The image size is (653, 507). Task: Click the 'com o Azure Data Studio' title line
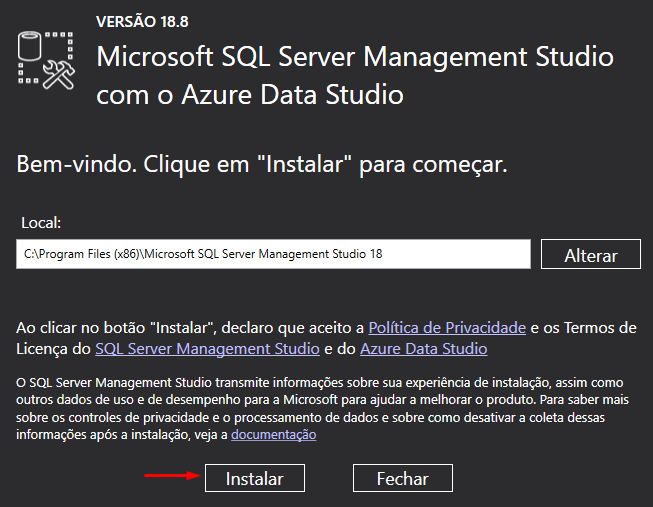pyautogui.click(x=250, y=95)
